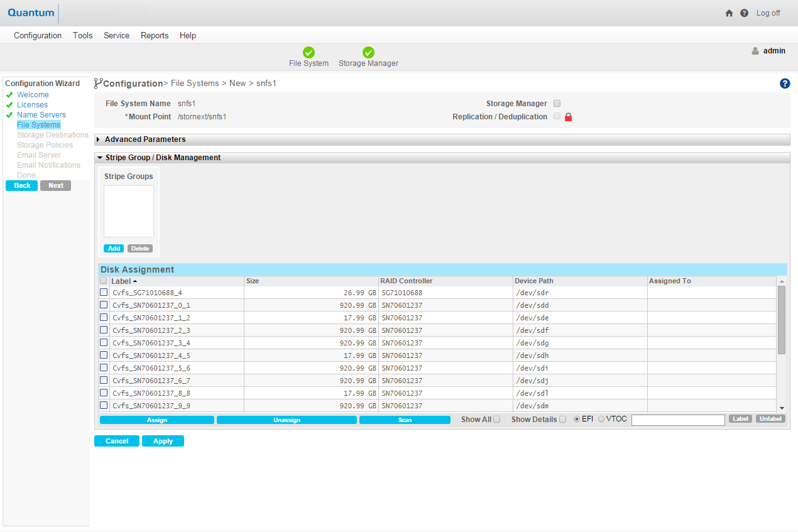Viewport: 798px width, 532px height.
Task: Go to Name Servers wizard step
Action: (x=41, y=115)
